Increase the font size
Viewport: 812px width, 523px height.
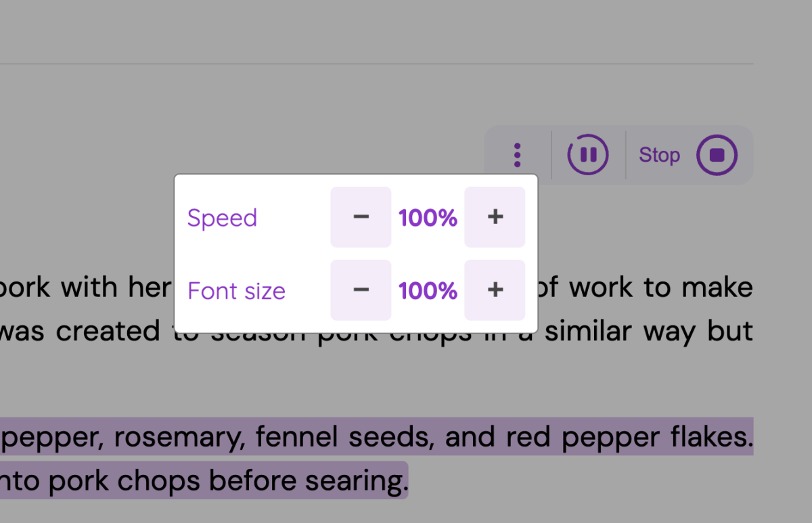(x=495, y=290)
